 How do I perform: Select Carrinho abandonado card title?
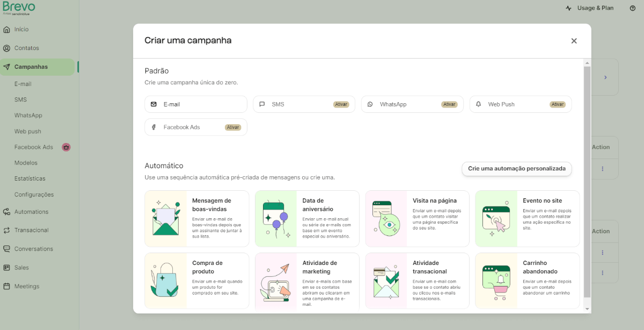click(x=540, y=267)
